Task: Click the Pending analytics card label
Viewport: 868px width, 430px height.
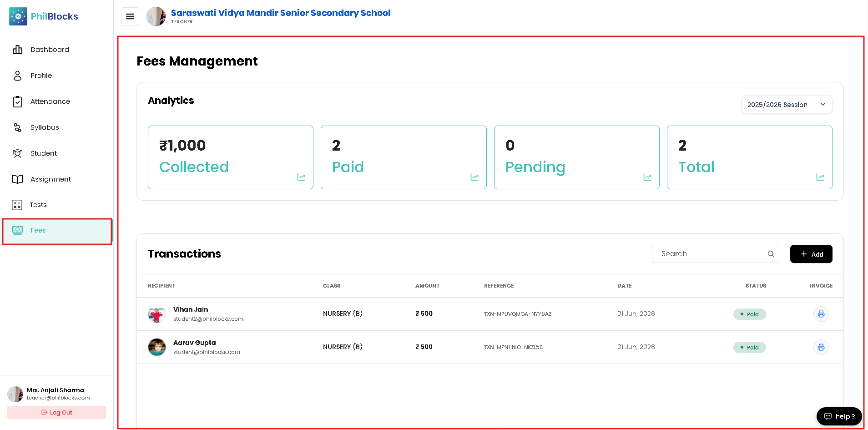Action: 535,167
